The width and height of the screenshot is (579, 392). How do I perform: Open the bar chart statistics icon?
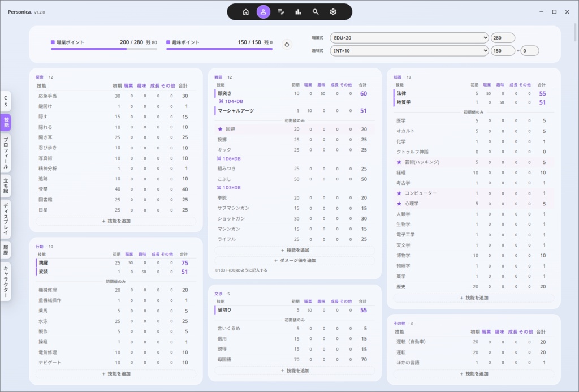298,12
